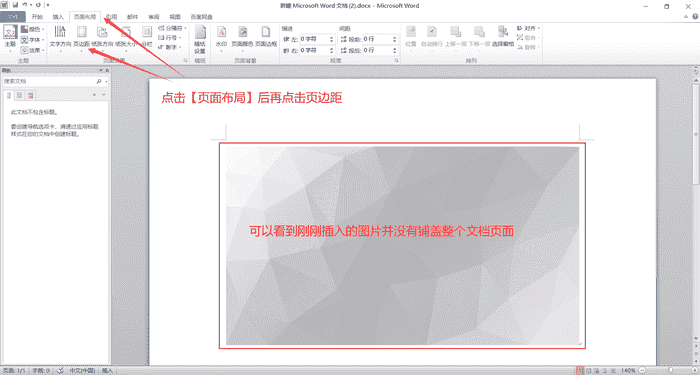Open Customize Quick Access Toolbar arrow
This screenshot has width=700, height=375.
point(48,5)
